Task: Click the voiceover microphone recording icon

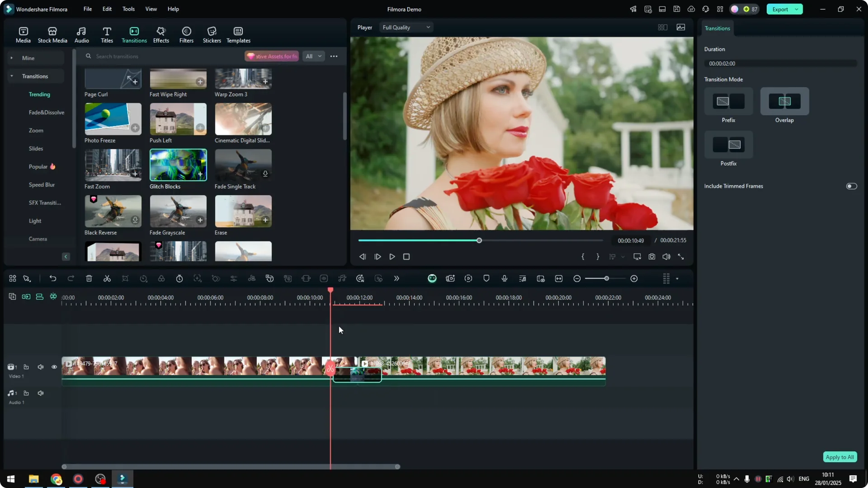Action: coord(505,278)
